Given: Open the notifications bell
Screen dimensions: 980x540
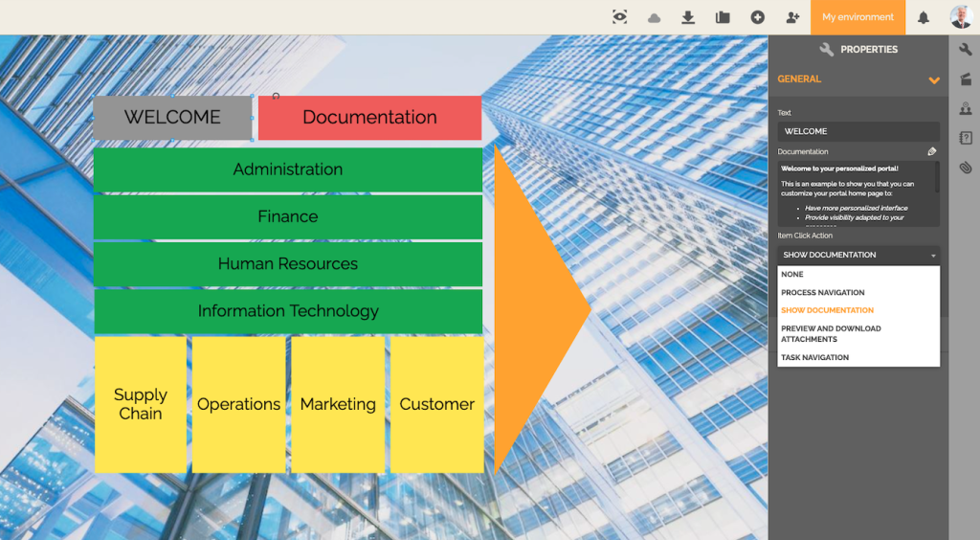Looking at the screenshot, I should click(x=924, y=17).
